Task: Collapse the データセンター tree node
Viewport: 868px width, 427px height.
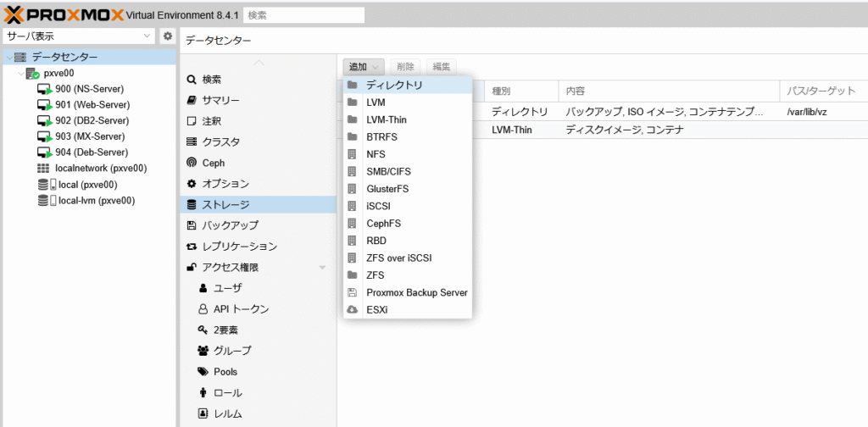Action: (x=8, y=57)
